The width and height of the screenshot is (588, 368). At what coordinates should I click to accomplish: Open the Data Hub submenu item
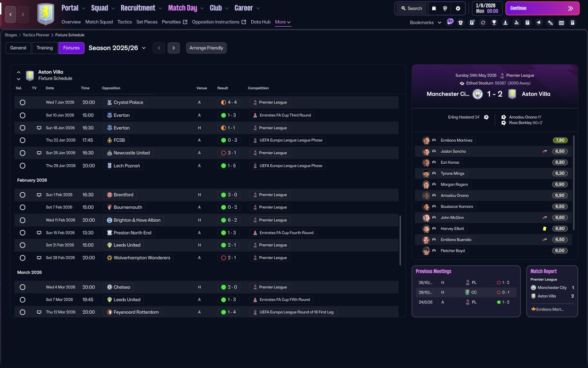[260, 22]
